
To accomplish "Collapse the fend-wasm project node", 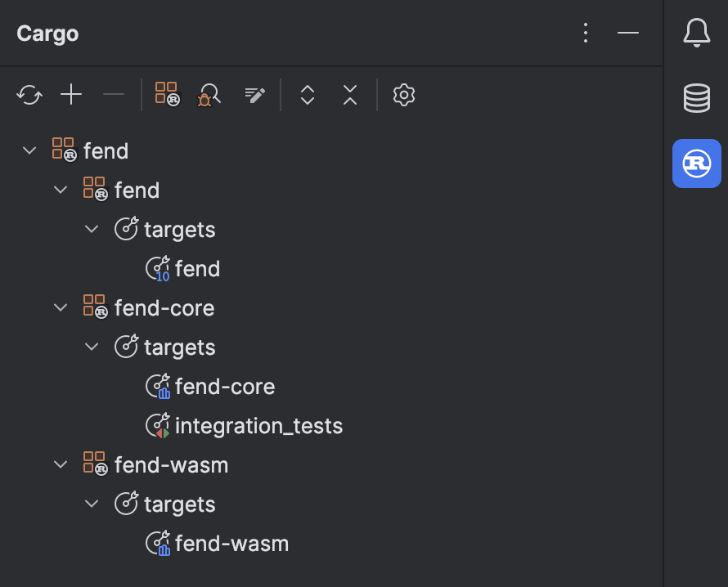I will click(x=61, y=464).
